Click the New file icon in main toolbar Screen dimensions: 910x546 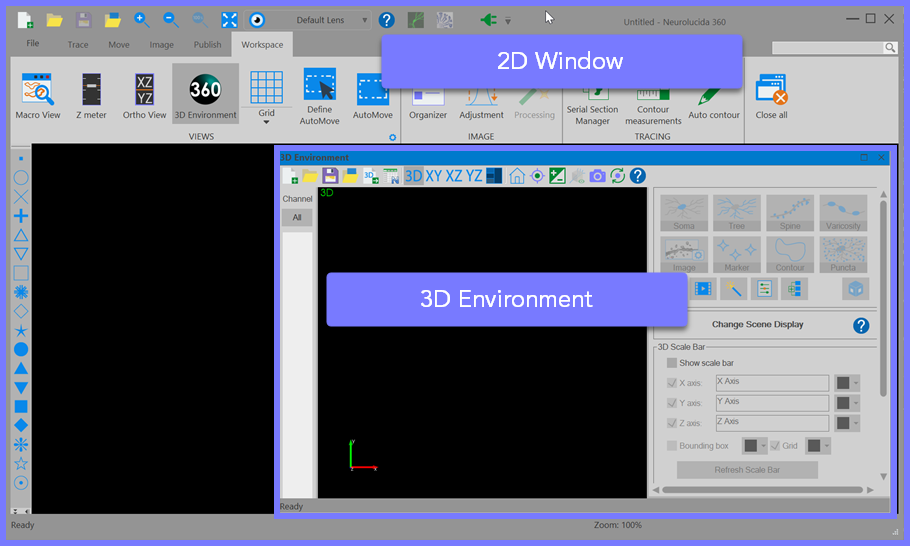click(25, 20)
